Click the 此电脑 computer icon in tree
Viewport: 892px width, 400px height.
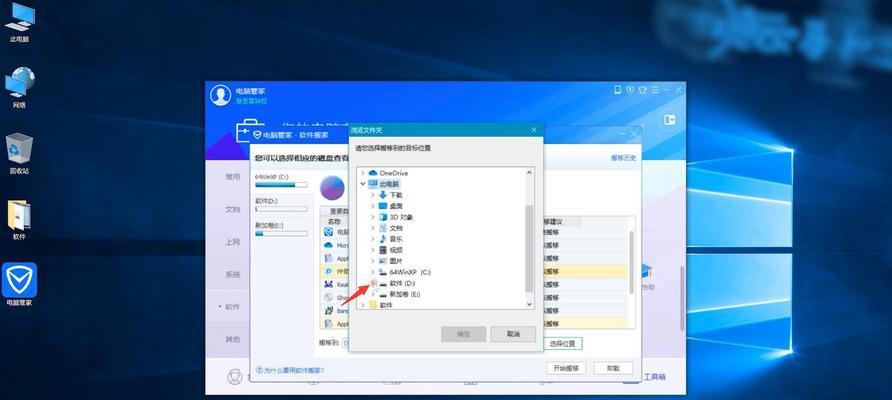point(373,184)
